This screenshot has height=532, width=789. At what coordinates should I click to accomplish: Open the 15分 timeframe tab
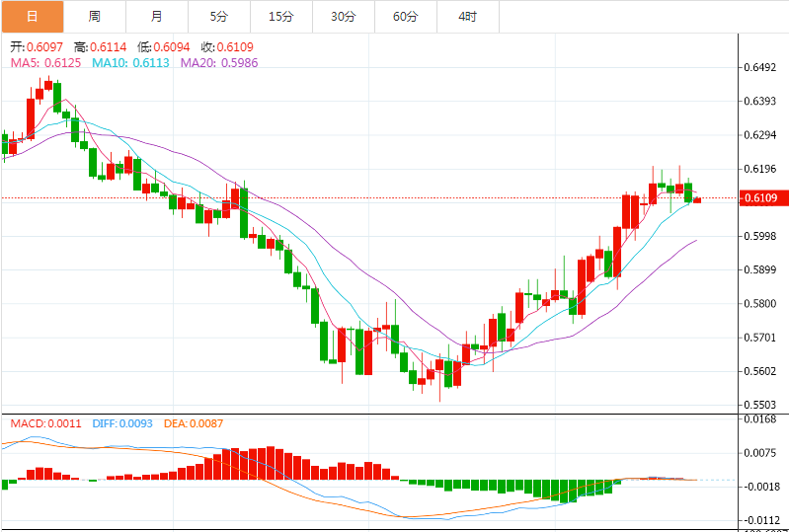click(x=281, y=17)
